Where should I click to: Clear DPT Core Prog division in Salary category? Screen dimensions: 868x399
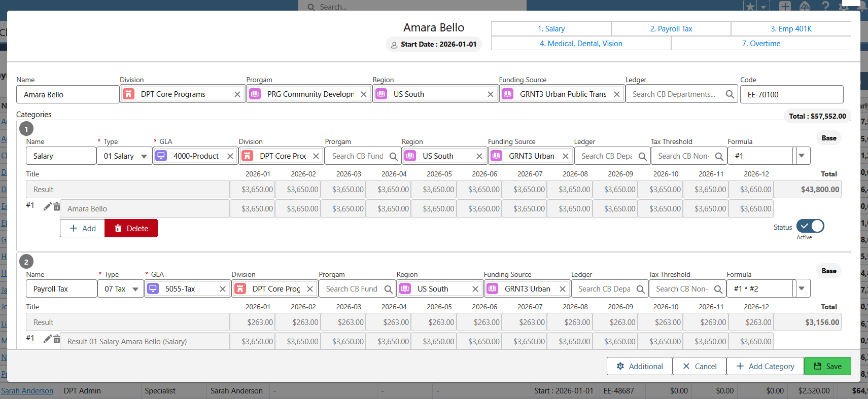(x=316, y=156)
